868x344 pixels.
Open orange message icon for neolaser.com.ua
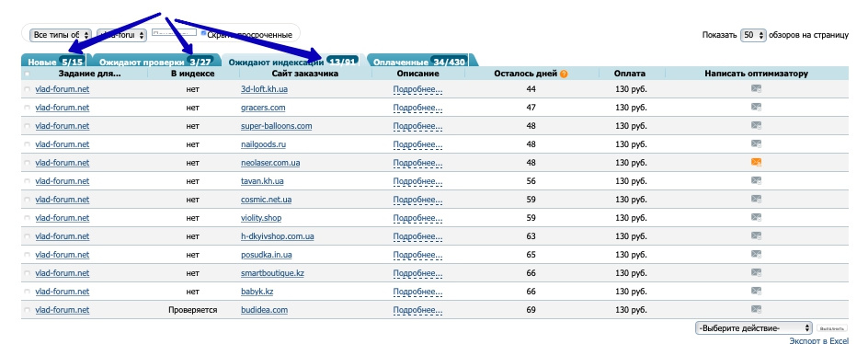(x=756, y=162)
